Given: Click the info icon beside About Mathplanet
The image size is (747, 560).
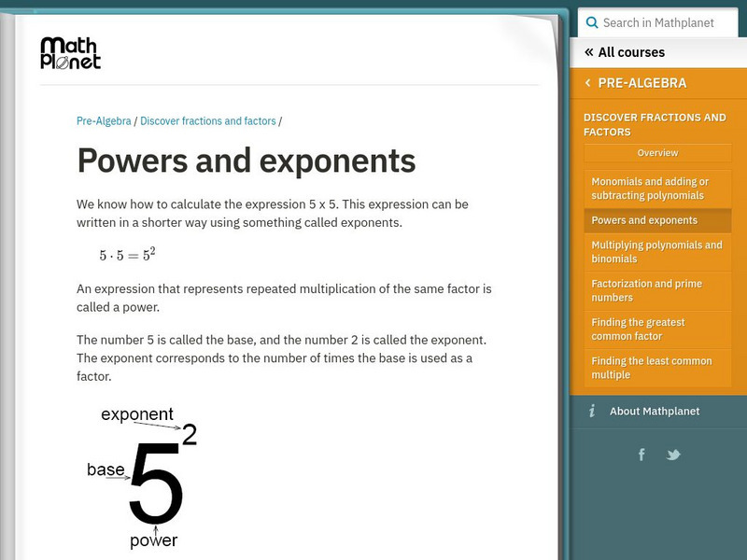Looking at the screenshot, I should point(592,411).
